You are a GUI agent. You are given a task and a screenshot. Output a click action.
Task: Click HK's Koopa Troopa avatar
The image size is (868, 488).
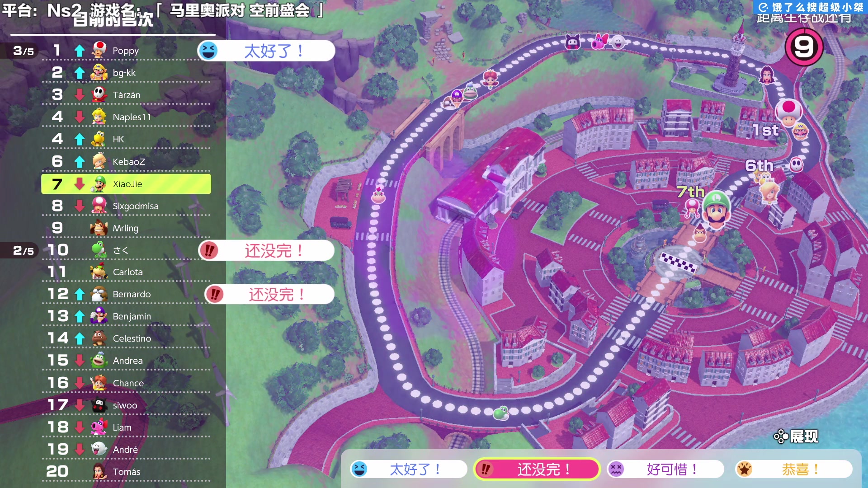coord(99,139)
